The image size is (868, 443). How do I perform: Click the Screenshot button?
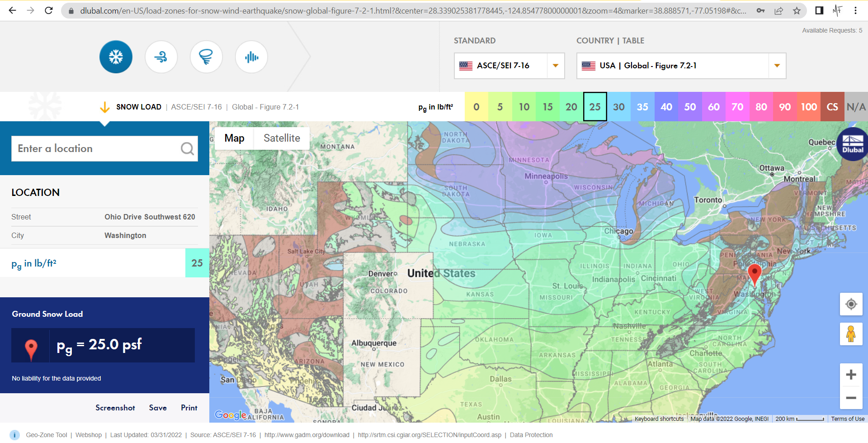[x=115, y=408]
